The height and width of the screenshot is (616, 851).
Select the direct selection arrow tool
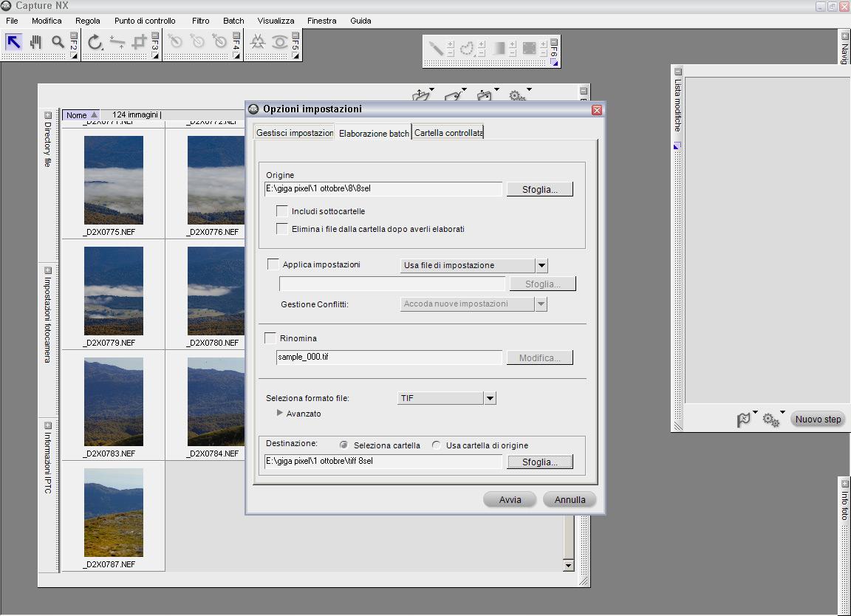click(x=13, y=42)
